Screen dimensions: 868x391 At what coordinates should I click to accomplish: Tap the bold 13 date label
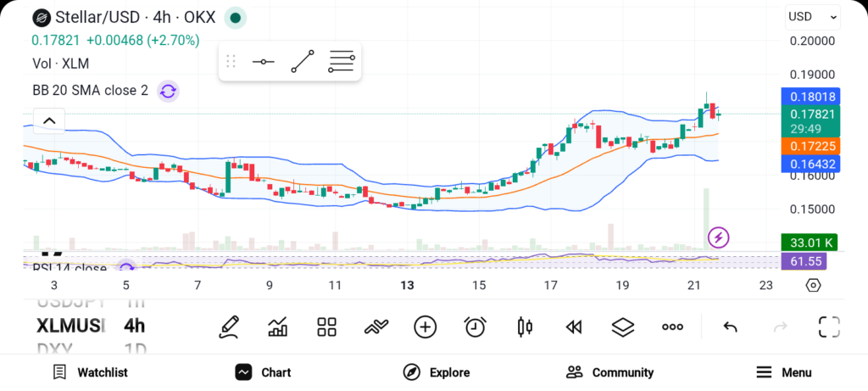pyautogui.click(x=408, y=286)
